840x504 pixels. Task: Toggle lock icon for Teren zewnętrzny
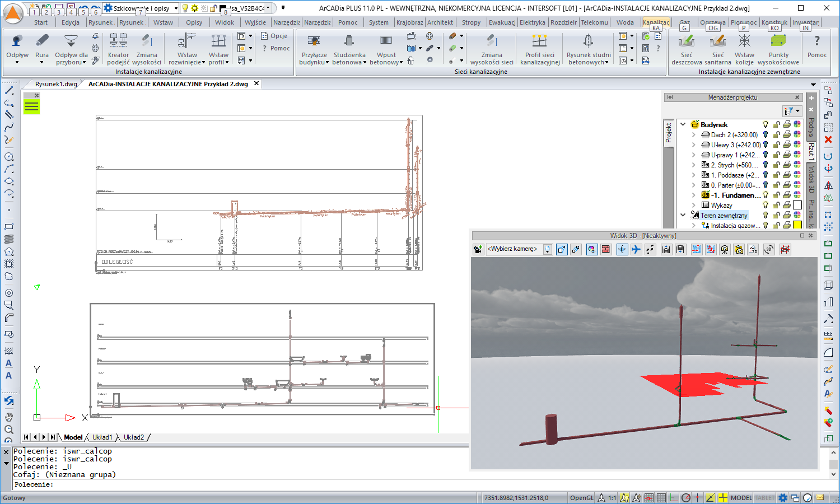[776, 215]
